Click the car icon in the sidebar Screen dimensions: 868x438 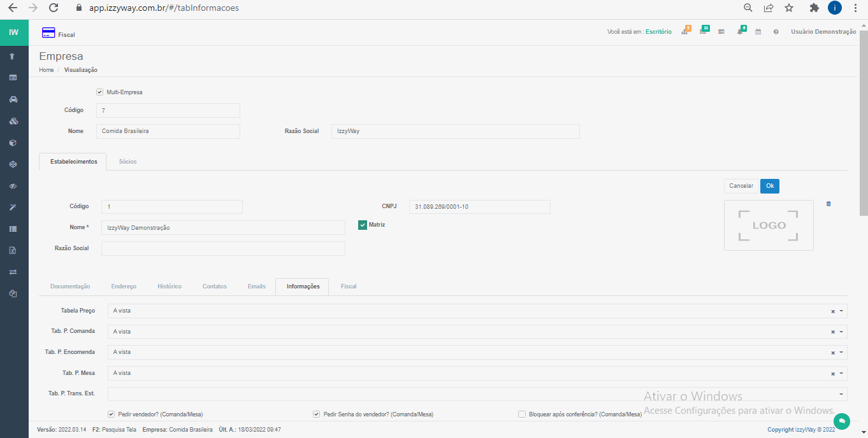13,99
